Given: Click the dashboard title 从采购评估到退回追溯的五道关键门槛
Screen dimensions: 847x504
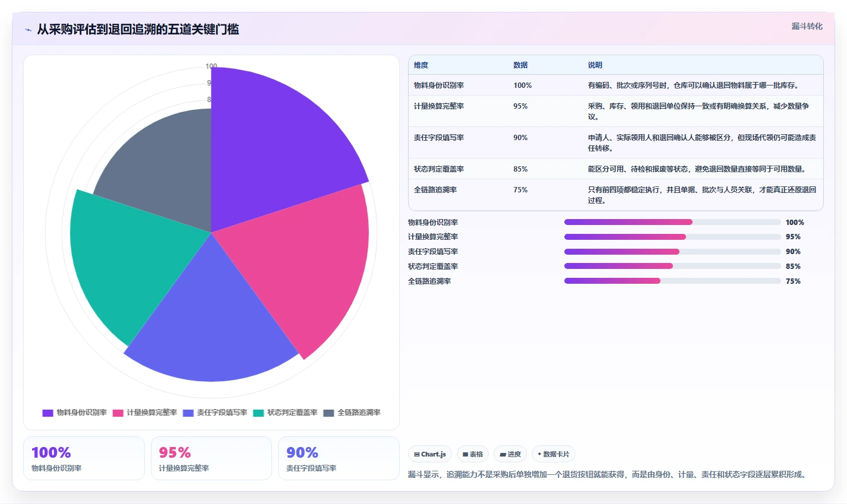Looking at the screenshot, I should pos(138,30).
